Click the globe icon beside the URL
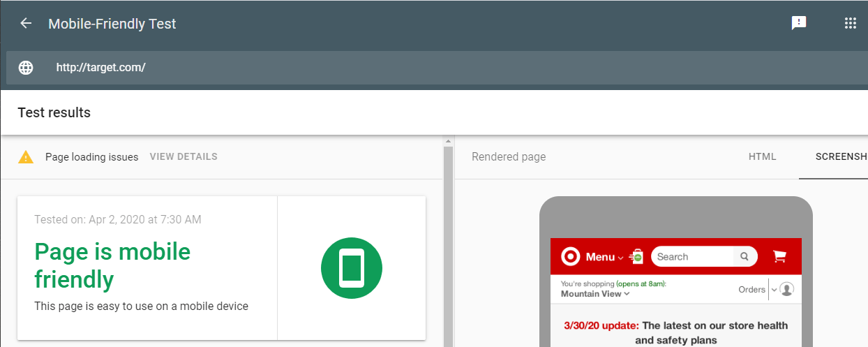Screen dimensions: 868x347 pos(26,68)
